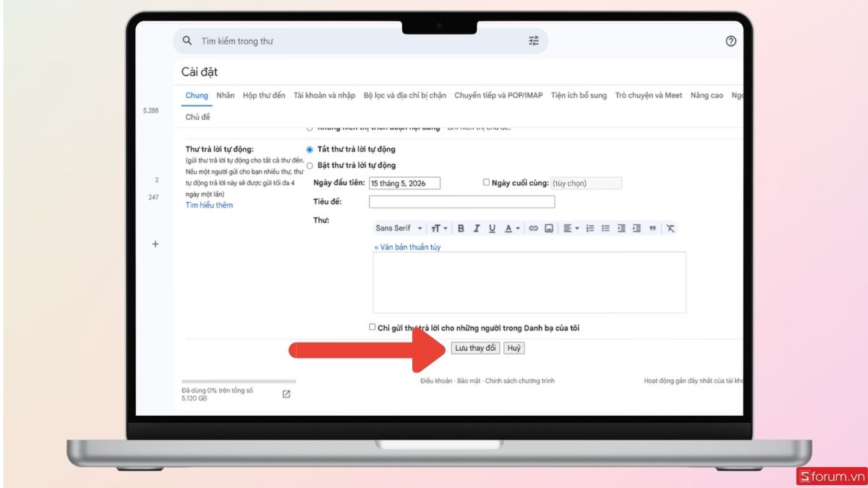The width and height of the screenshot is (868, 488).
Task: Open Trò chuyện và Meet tab
Action: [x=649, y=95]
